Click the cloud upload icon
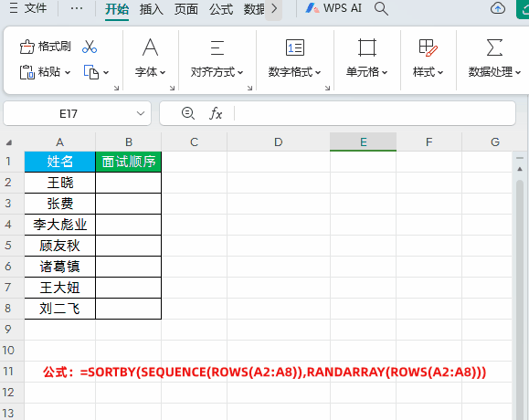This screenshot has height=420, width=529. tap(497, 8)
